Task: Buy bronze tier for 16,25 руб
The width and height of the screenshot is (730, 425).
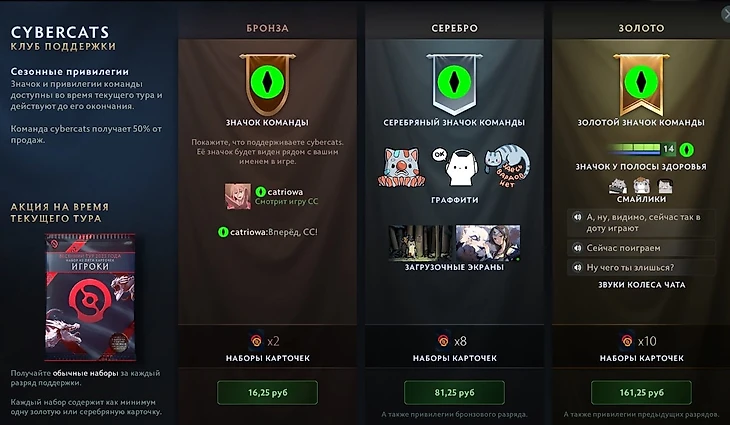Action: [x=267, y=393]
